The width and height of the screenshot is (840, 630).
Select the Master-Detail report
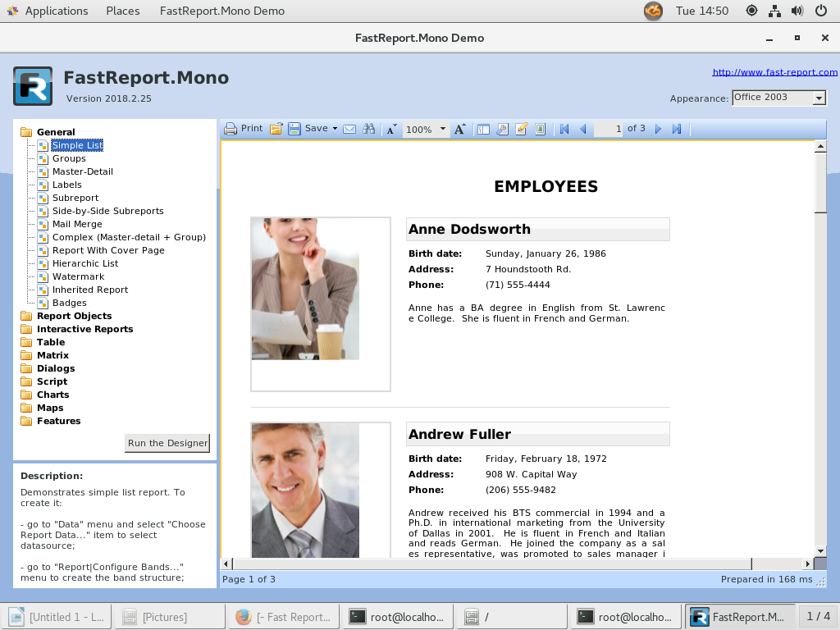[x=83, y=171]
